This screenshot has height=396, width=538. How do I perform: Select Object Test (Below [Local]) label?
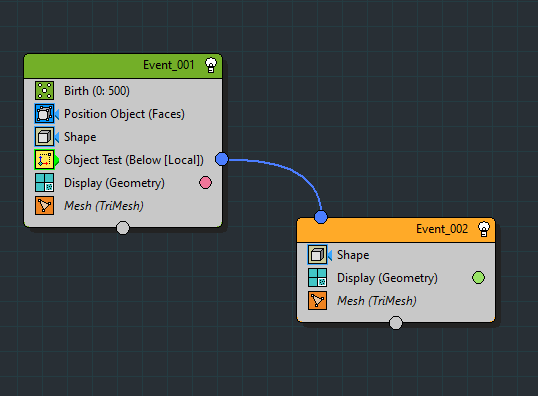(134, 160)
